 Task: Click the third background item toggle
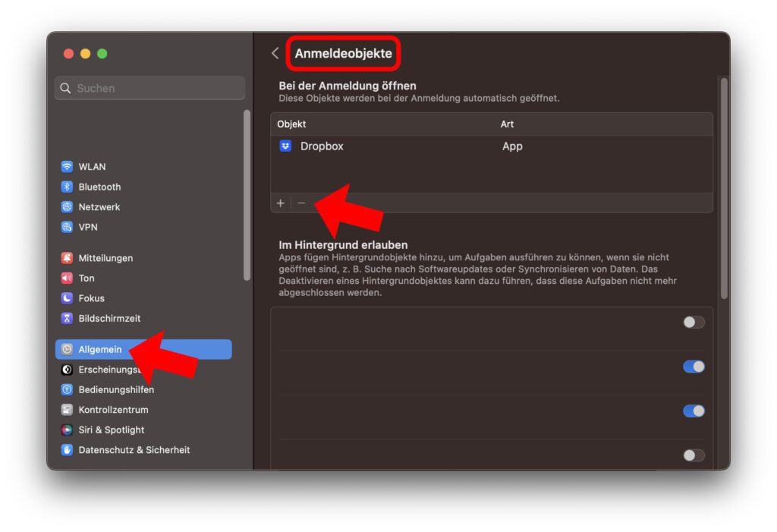coord(692,411)
